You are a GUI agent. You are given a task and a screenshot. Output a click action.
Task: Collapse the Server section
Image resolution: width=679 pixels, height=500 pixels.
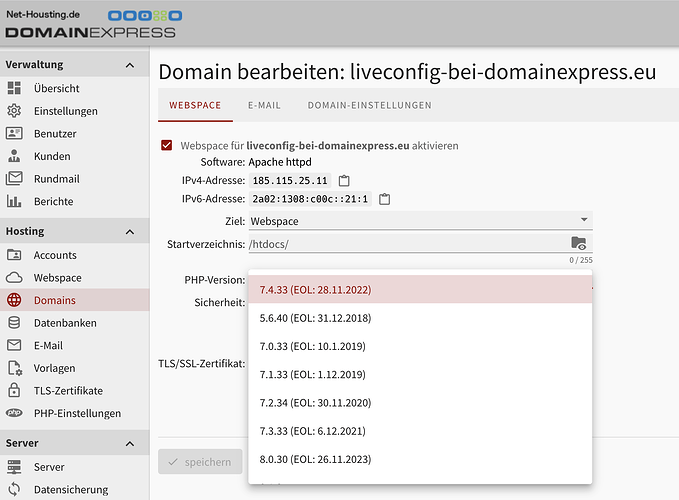129,444
